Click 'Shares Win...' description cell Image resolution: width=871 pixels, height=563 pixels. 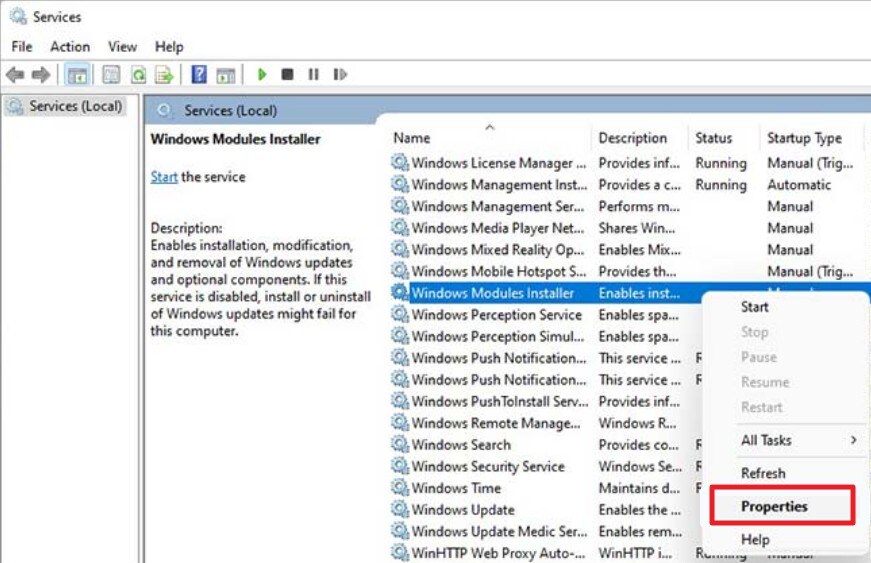point(637,228)
